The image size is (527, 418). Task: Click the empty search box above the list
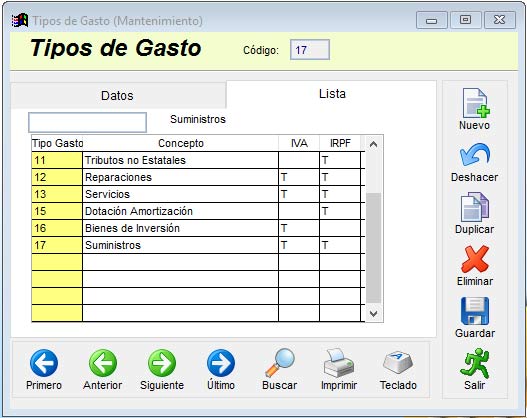click(x=87, y=122)
